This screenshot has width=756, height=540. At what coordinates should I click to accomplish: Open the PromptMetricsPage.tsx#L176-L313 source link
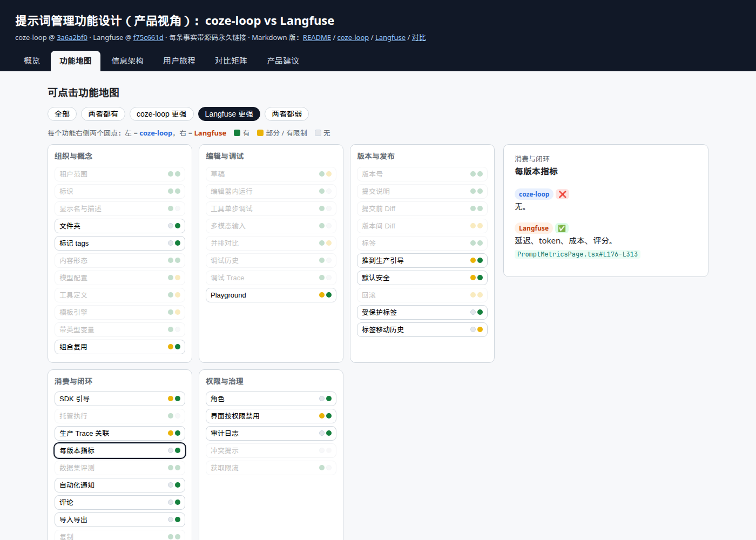[x=577, y=254]
